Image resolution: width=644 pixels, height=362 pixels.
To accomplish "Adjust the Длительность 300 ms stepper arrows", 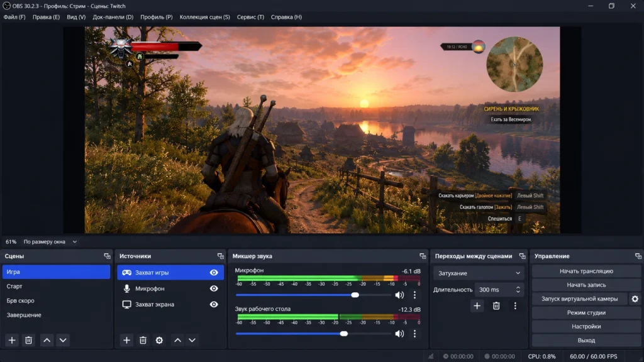I will pyautogui.click(x=518, y=290).
